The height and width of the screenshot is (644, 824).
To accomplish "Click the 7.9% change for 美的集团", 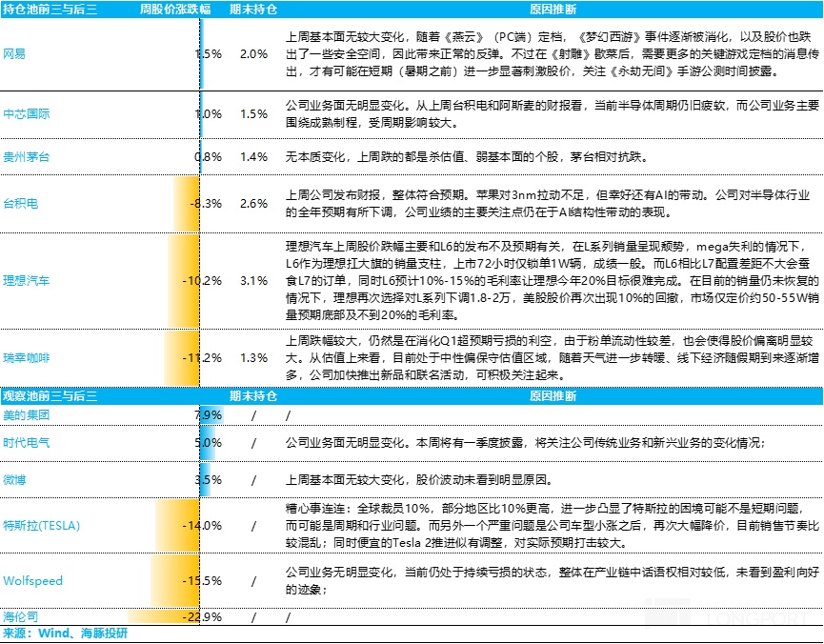I will pos(209,414).
